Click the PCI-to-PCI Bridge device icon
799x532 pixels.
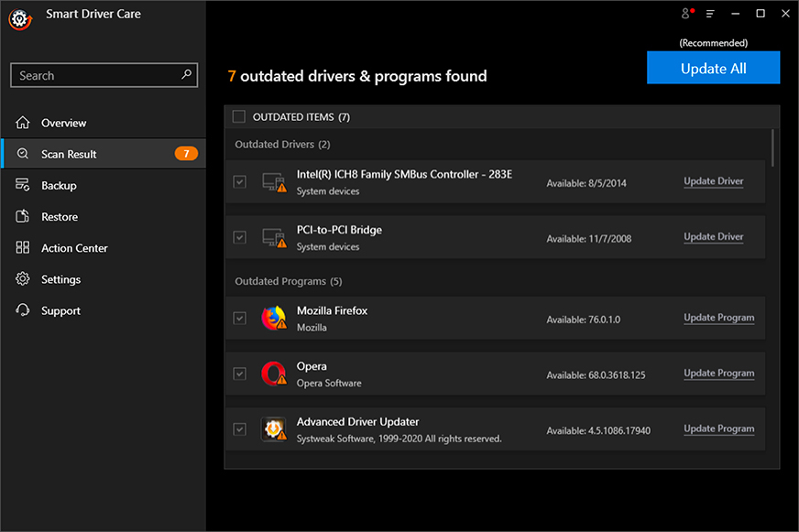273,237
